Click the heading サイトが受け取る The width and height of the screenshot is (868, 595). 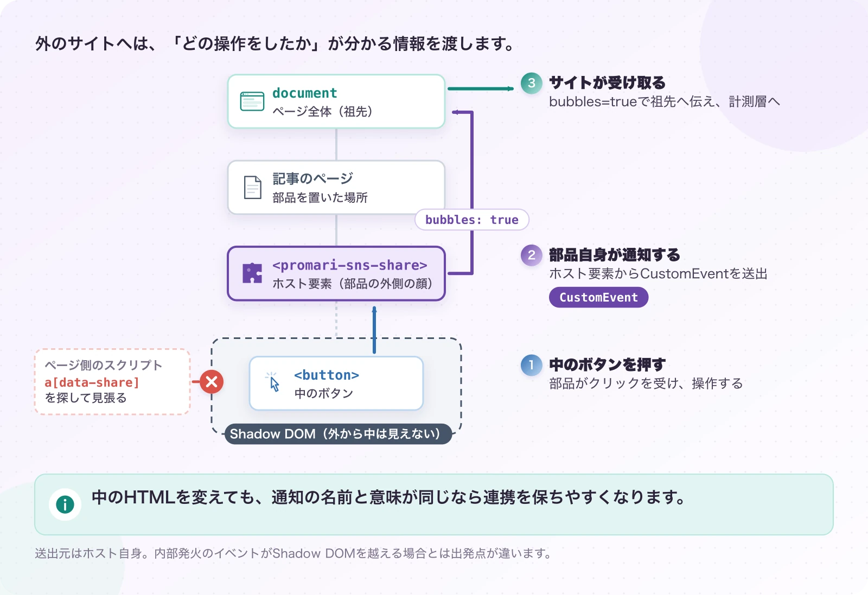pyautogui.click(x=607, y=82)
